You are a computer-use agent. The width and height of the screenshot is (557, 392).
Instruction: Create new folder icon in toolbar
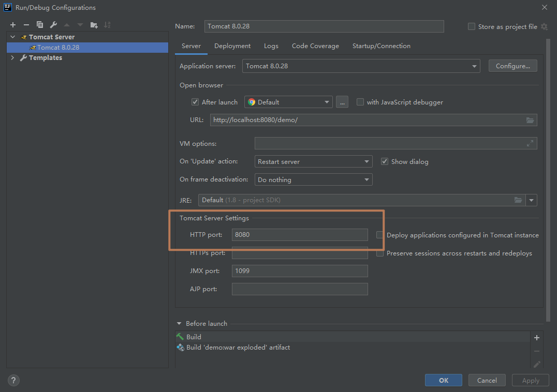[x=94, y=25]
